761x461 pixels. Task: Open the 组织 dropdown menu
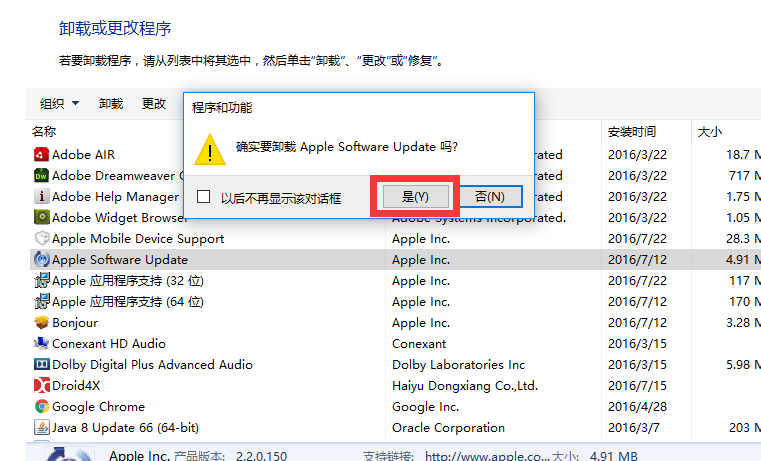pyautogui.click(x=59, y=104)
